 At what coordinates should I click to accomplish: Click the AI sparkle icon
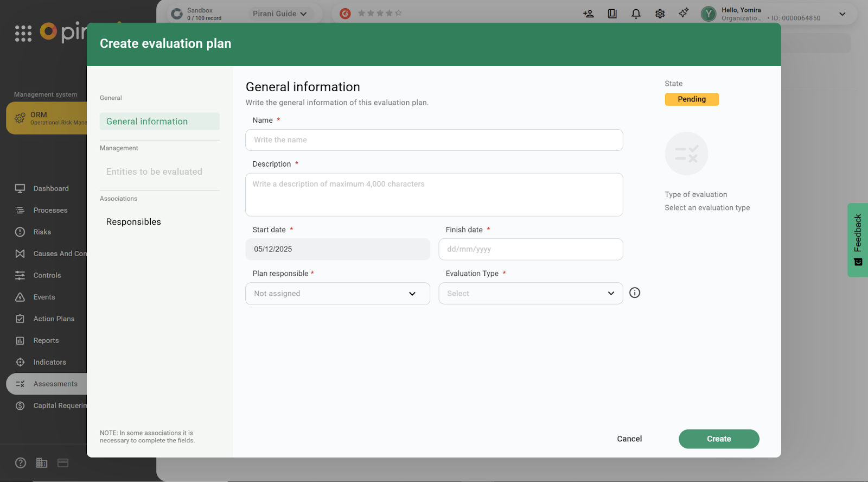(x=684, y=13)
